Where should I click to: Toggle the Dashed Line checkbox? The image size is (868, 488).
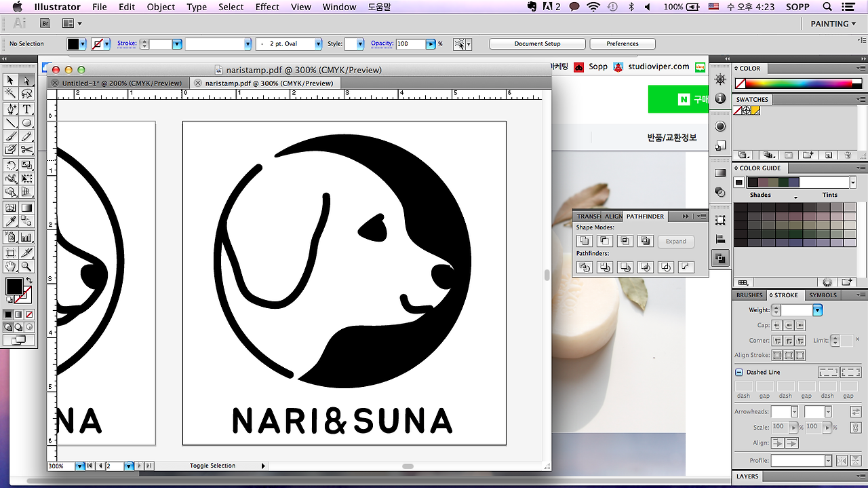pos(739,373)
